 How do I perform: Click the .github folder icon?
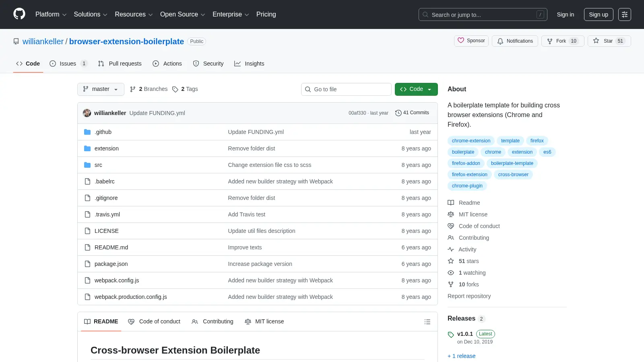pos(87,132)
